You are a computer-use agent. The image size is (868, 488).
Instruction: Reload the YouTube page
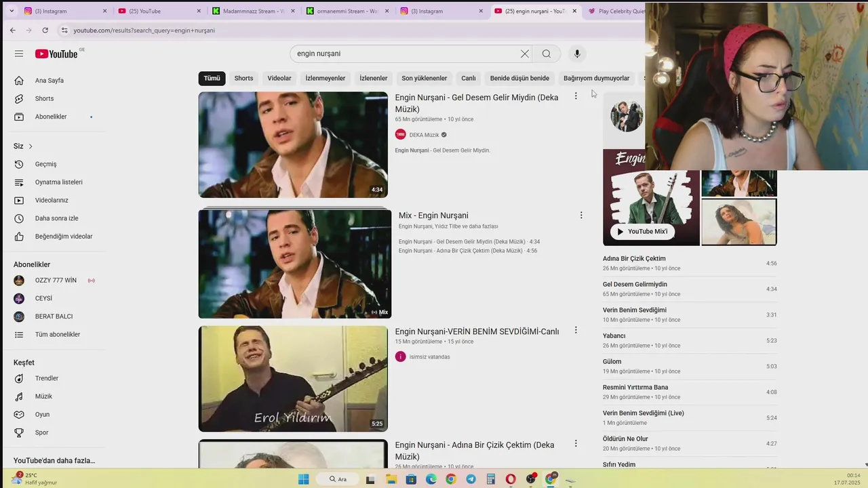tap(45, 30)
